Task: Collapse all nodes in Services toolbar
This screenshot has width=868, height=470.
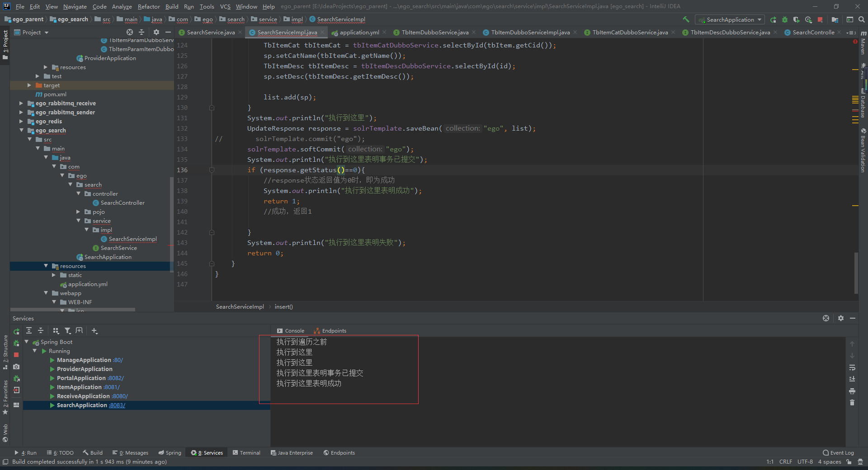Action: (x=41, y=331)
